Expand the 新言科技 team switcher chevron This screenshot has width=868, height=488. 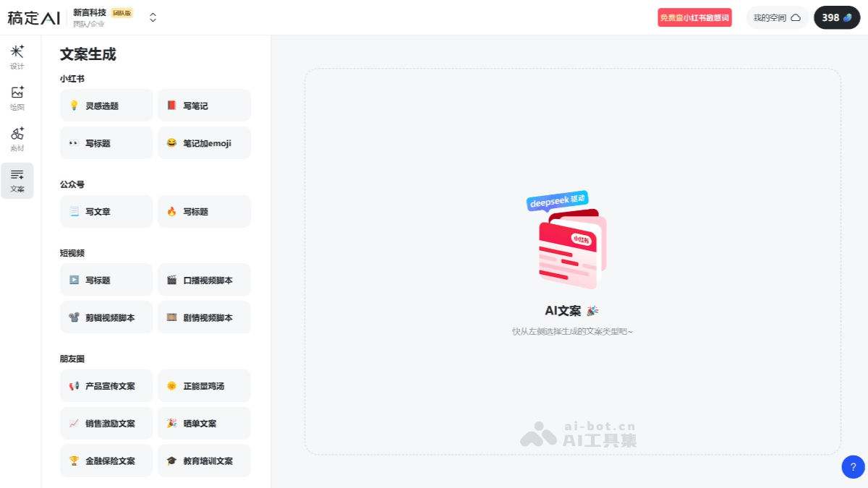152,17
